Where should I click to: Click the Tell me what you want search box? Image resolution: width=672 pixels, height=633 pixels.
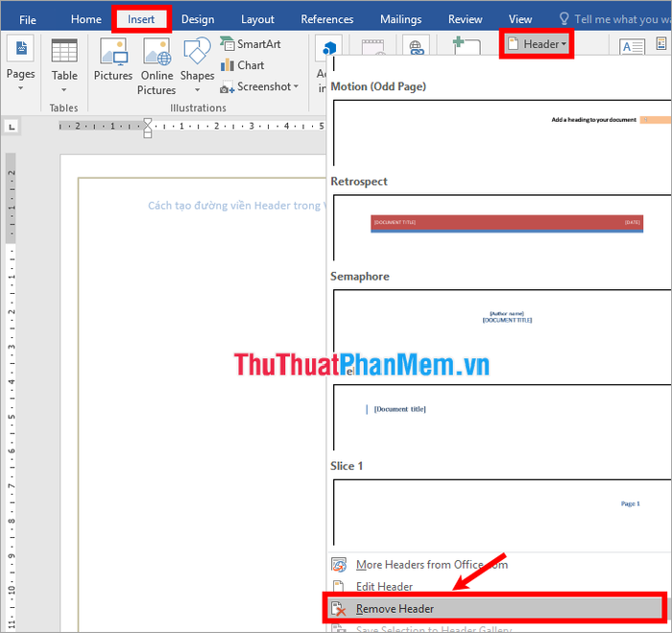pyautogui.click(x=619, y=19)
